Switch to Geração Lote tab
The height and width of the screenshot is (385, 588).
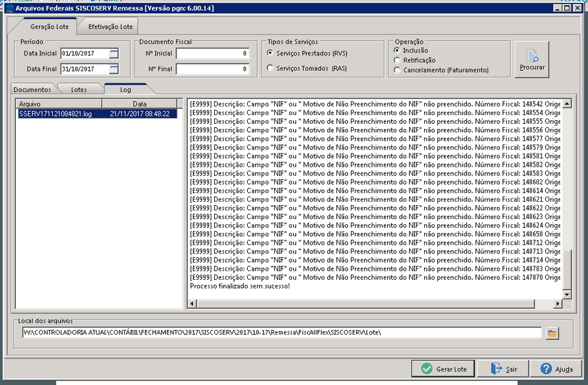pos(50,26)
